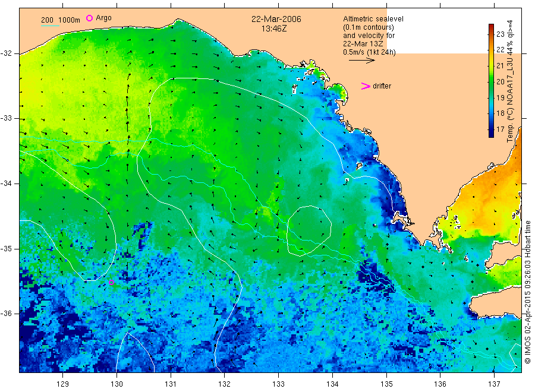Click latitude axis label -32
The width and height of the screenshot is (535, 392).
click(6, 53)
